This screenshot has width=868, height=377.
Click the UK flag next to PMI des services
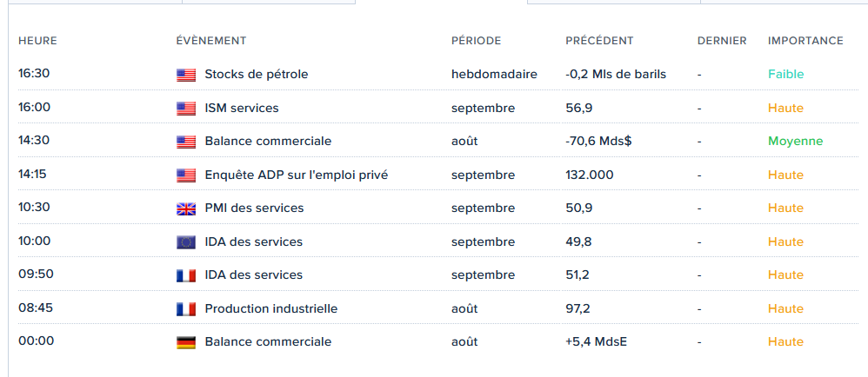(186, 208)
